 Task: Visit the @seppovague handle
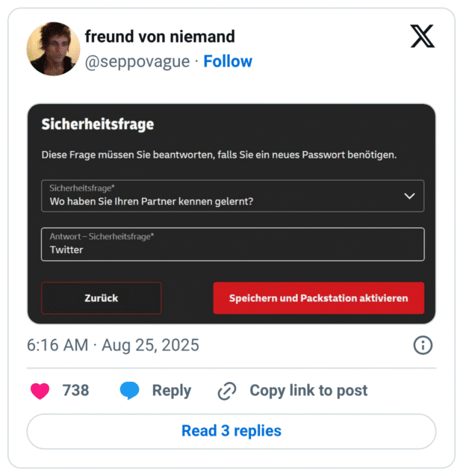coord(137,61)
